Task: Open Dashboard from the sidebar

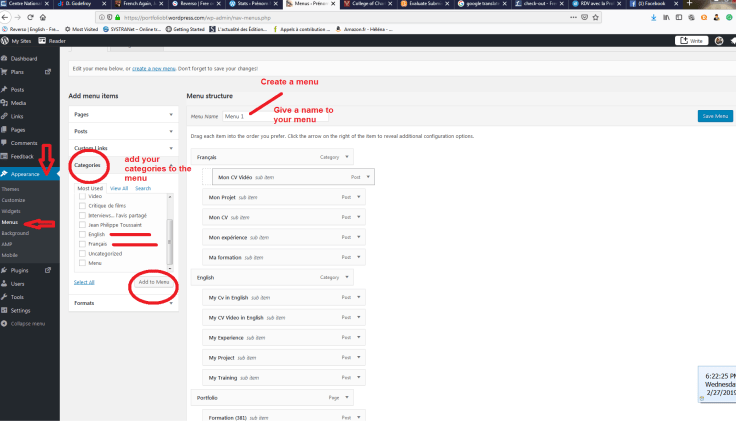Action: 23,59
